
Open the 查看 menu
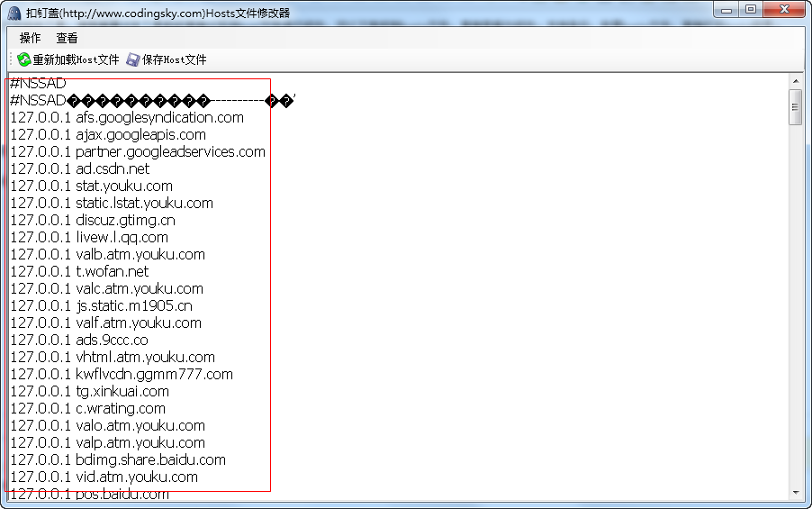tap(67, 38)
